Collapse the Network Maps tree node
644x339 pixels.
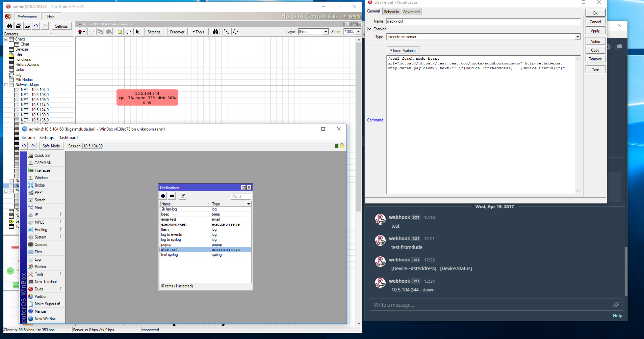coord(6,85)
